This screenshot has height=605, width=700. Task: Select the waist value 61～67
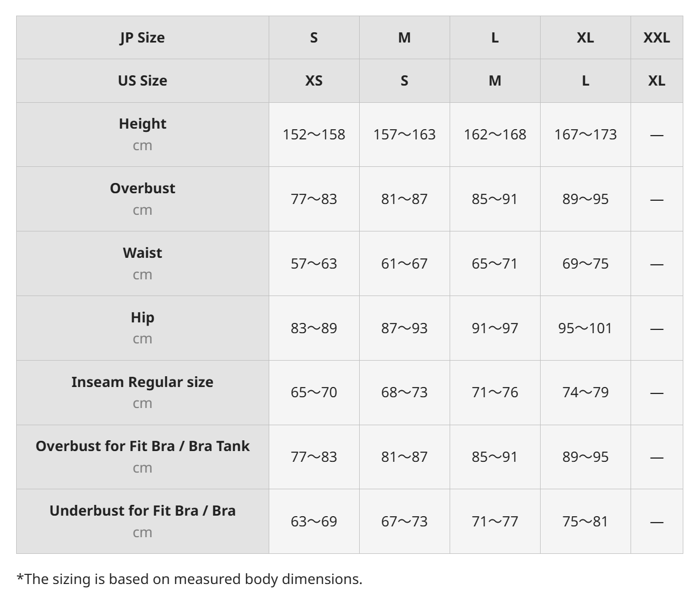(x=404, y=264)
